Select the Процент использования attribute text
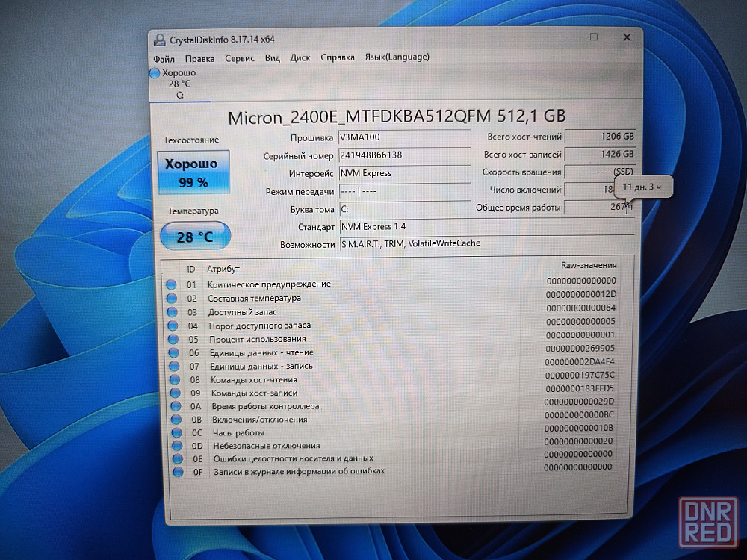 pyautogui.click(x=258, y=339)
